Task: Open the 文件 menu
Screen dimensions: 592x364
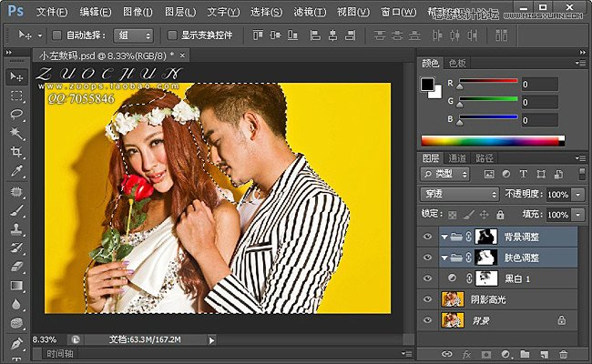Action: tap(52, 12)
